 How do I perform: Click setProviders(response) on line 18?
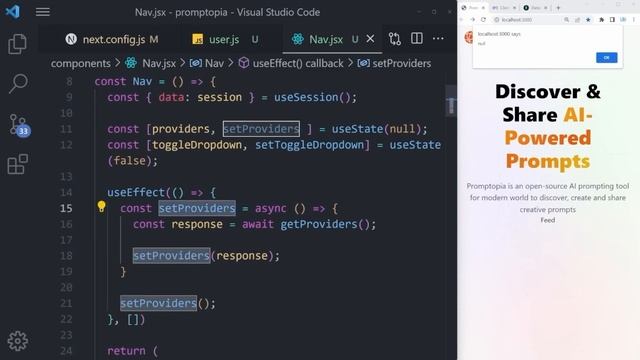tap(206, 256)
